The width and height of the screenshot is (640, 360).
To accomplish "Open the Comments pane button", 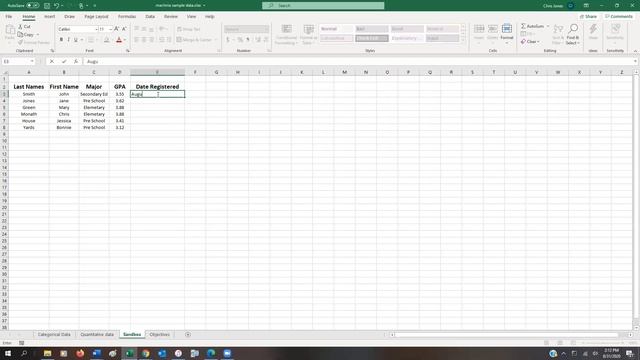I will pyautogui.click(x=619, y=16).
